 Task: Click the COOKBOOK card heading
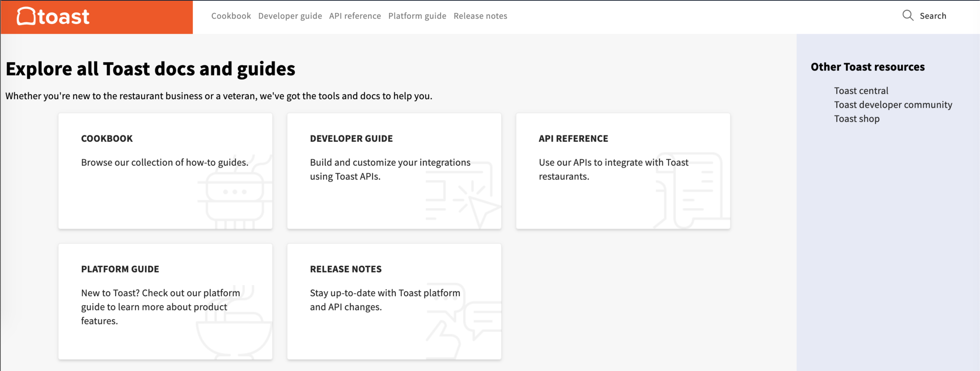(x=107, y=138)
